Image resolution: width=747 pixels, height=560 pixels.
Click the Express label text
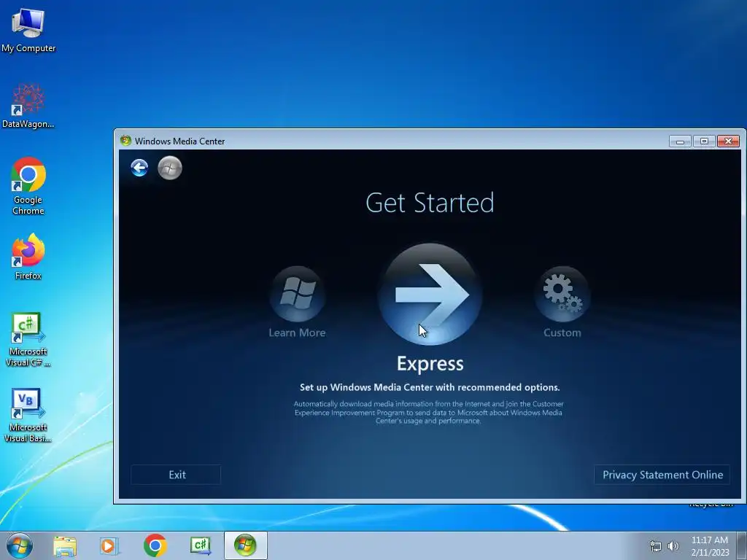click(430, 363)
